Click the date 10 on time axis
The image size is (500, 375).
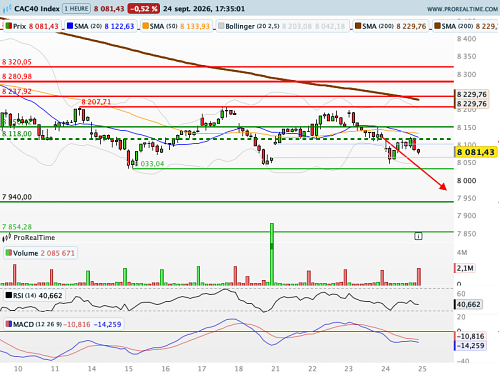pyautogui.click(x=18, y=369)
